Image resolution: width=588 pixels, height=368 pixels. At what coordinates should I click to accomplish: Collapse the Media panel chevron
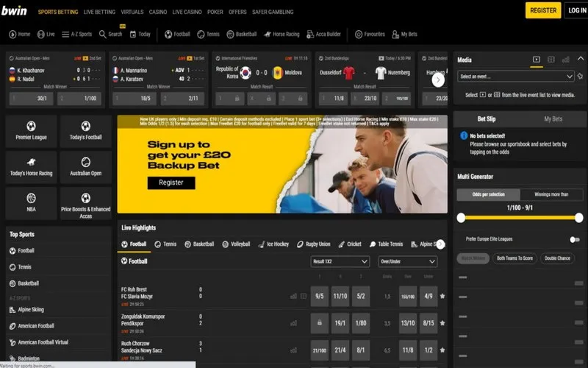[x=581, y=59]
